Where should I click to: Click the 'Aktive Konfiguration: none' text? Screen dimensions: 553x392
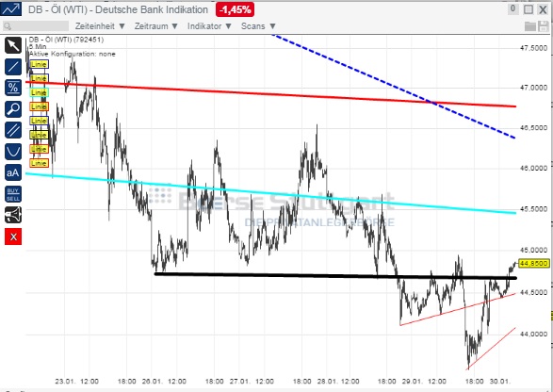73,54
